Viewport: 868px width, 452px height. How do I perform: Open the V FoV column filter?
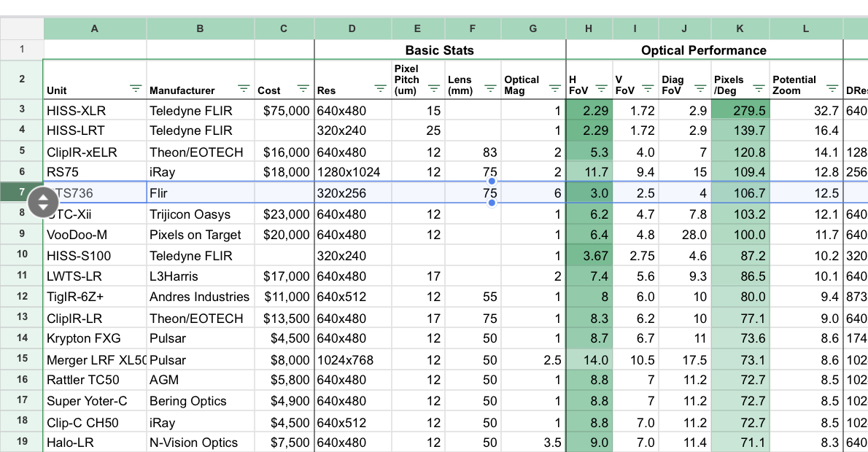[648, 88]
